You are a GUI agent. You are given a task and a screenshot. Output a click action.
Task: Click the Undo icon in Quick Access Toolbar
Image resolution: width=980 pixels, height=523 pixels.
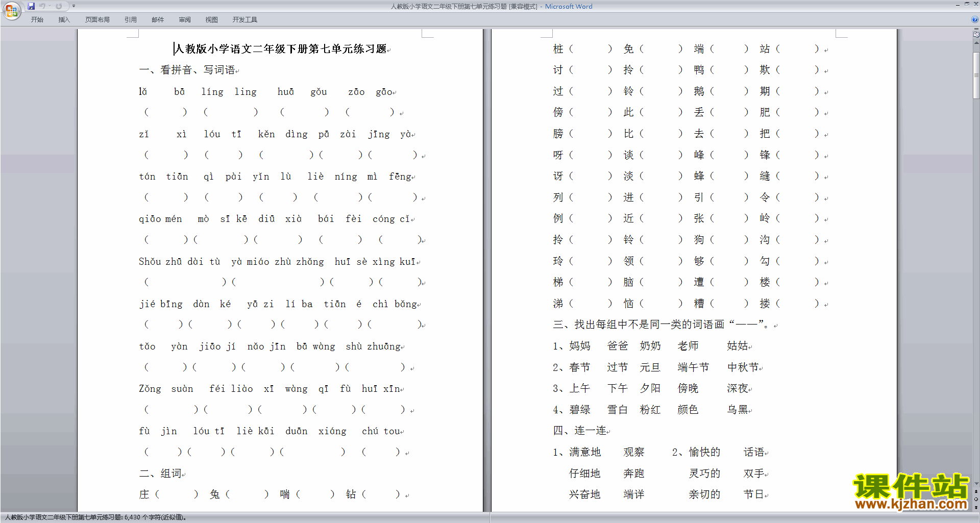pyautogui.click(x=42, y=6)
